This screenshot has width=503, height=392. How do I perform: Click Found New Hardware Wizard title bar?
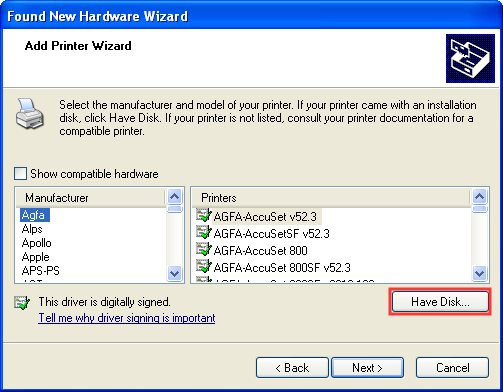pyautogui.click(x=251, y=15)
